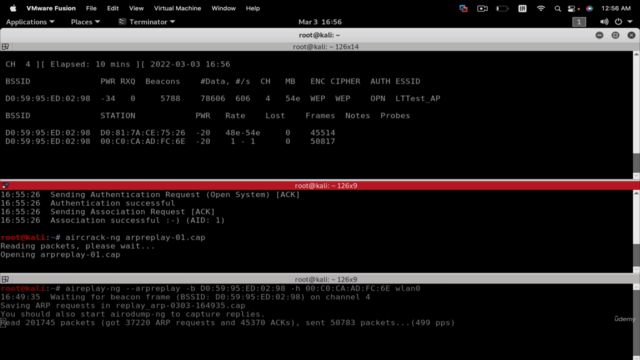640x360 pixels.
Task: Click the aireplay-ng --arpreplay command line
Action: click(x=242, y=289)
